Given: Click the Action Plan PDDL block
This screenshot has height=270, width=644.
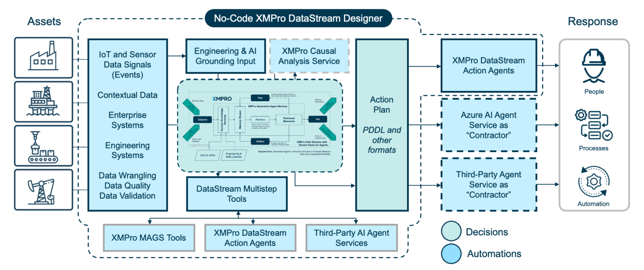Looking at the screenshot, I should click(382, 125).
